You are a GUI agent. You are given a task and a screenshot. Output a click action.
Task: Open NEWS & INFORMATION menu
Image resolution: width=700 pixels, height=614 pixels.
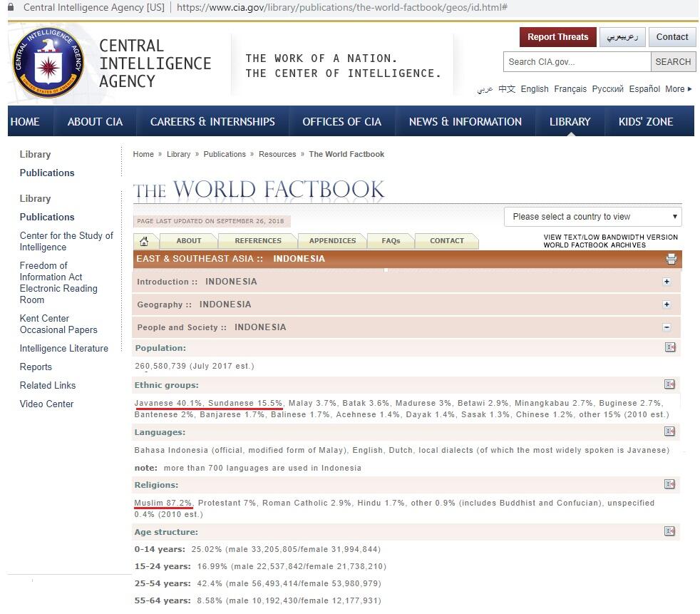(x=465, y=121)
